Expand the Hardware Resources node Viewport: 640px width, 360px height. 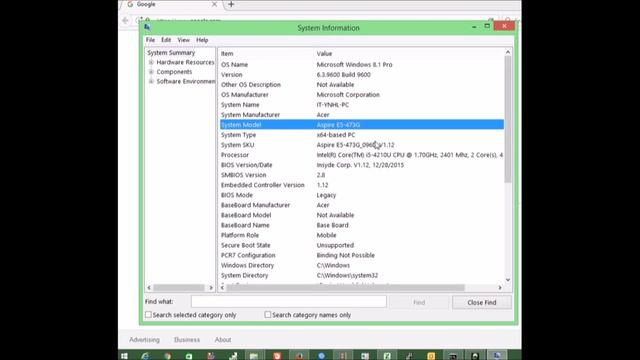point(151,62)
